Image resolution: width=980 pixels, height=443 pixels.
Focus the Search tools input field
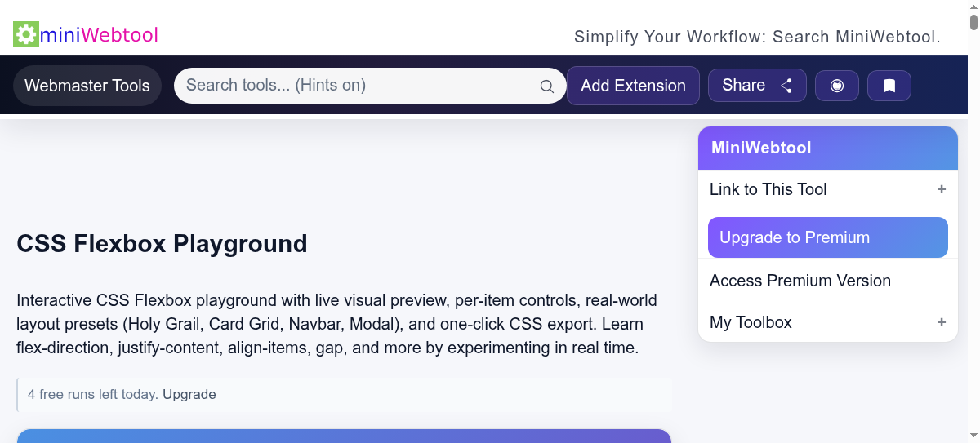[359, 86]
